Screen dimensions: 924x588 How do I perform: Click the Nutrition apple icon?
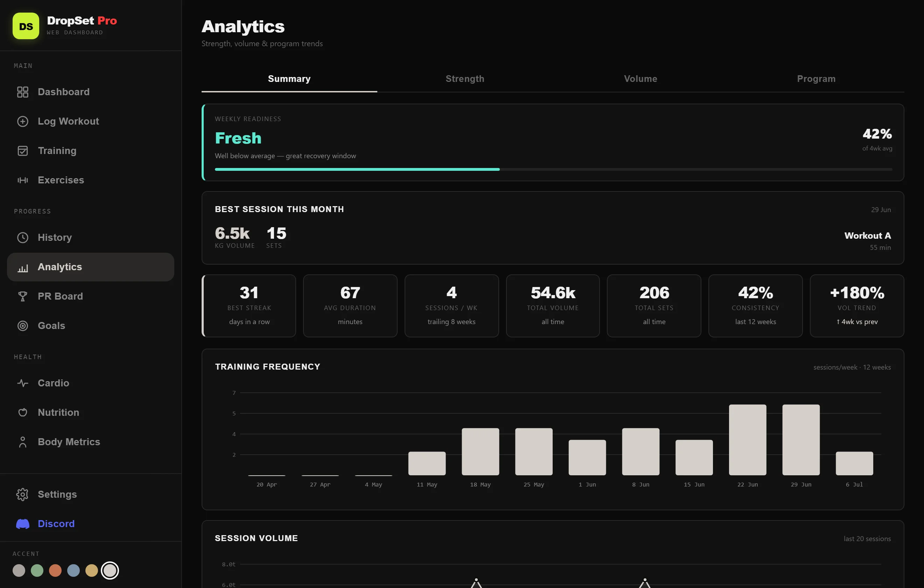click(23, 413)
